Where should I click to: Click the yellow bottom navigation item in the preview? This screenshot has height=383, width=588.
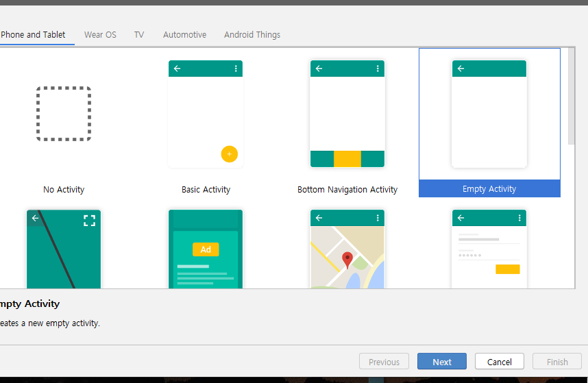point(347,159)
